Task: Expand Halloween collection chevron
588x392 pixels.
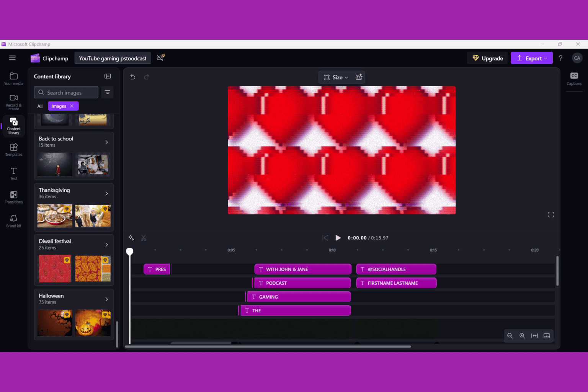Action: coord(107,299)
